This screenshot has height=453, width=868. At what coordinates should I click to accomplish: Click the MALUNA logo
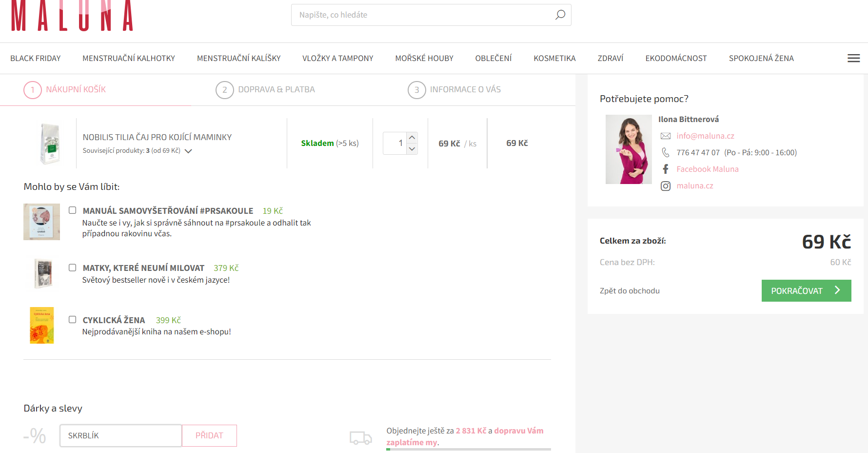tap(72, 16)
